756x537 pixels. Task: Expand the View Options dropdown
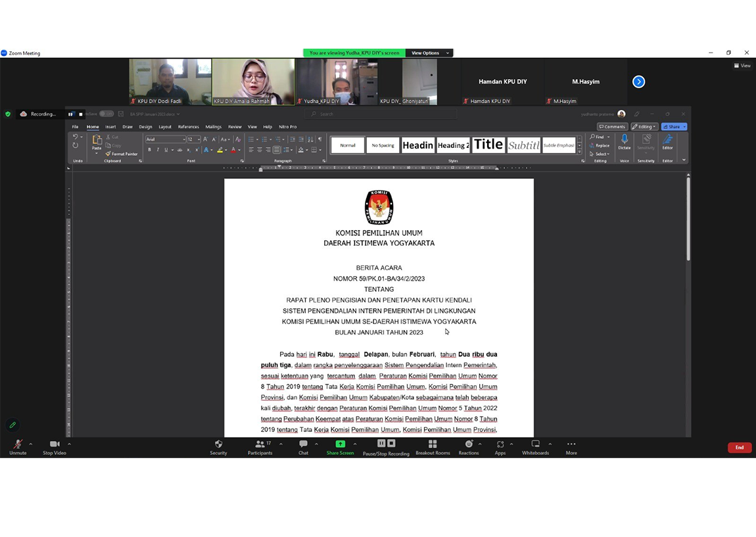429,53
